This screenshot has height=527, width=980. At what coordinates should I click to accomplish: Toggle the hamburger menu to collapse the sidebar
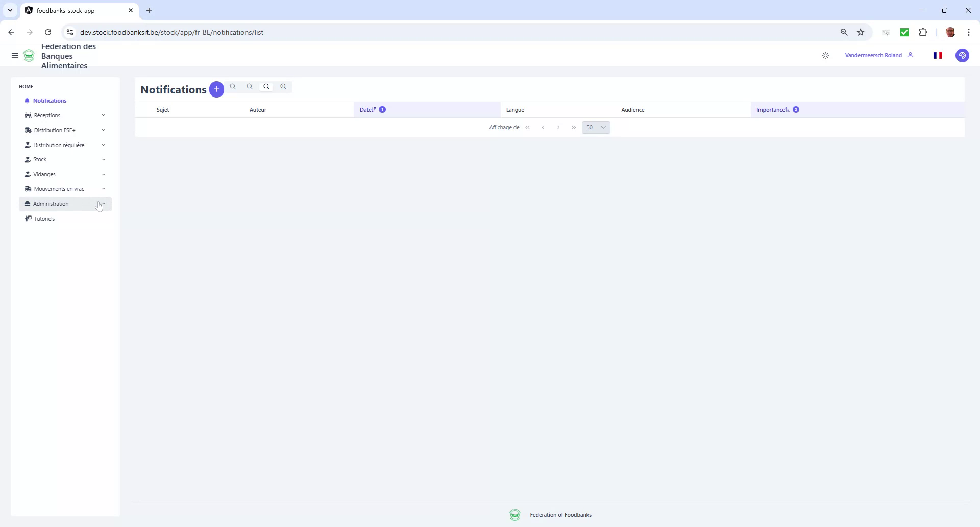pyautogui.click(x=15, y=55)
